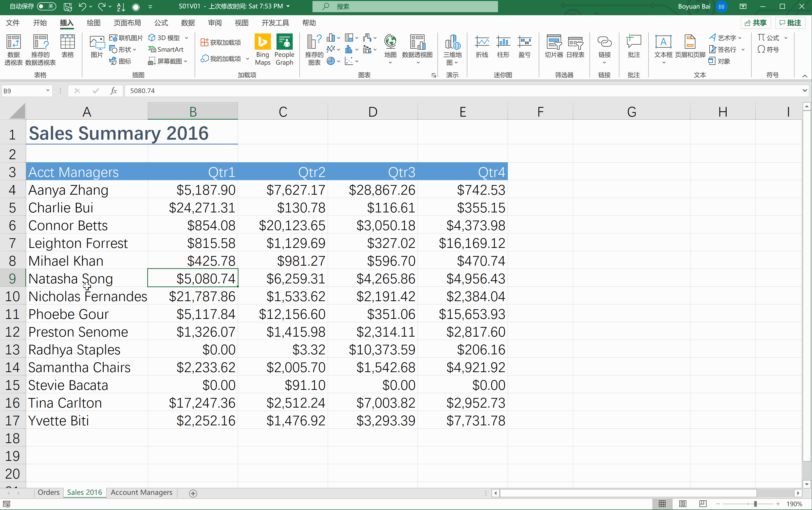This screenshot has width=812, height=510.
Task: Open Recommended Charts (推荐的图表)
Action: click(x=314, y=50)
